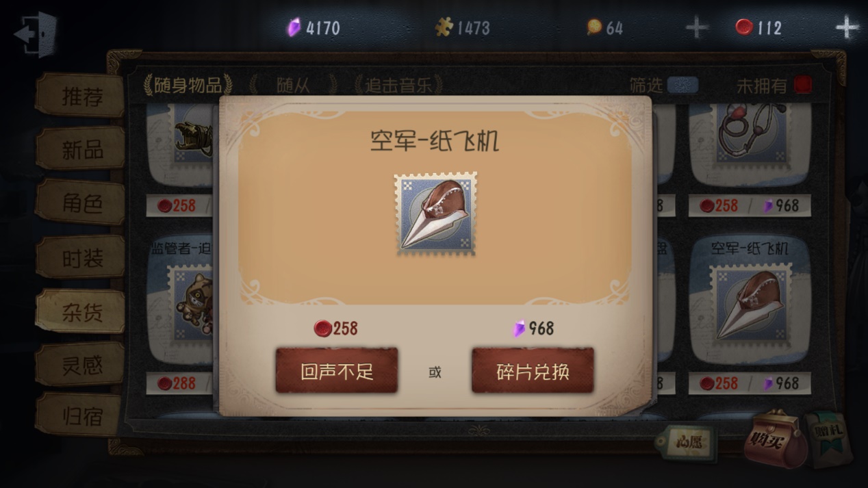Switch to the 随从 tab
Image resolution: width=868 pixels, height=488 pixels.
tap(294, 85)
